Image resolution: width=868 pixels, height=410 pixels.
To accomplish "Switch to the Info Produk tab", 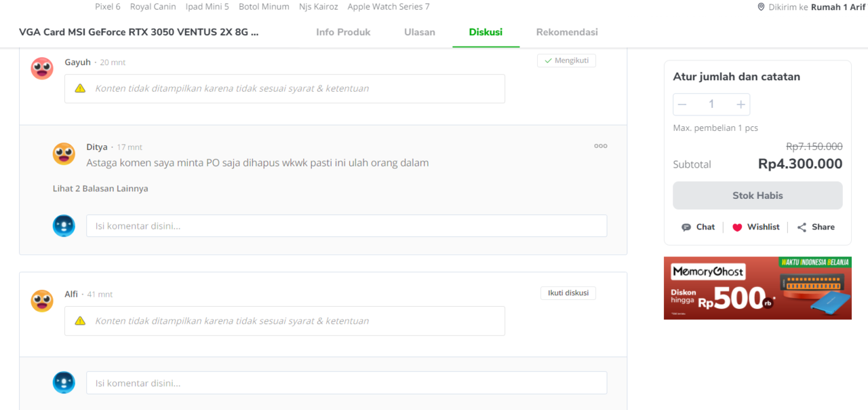I will (343, 32).
